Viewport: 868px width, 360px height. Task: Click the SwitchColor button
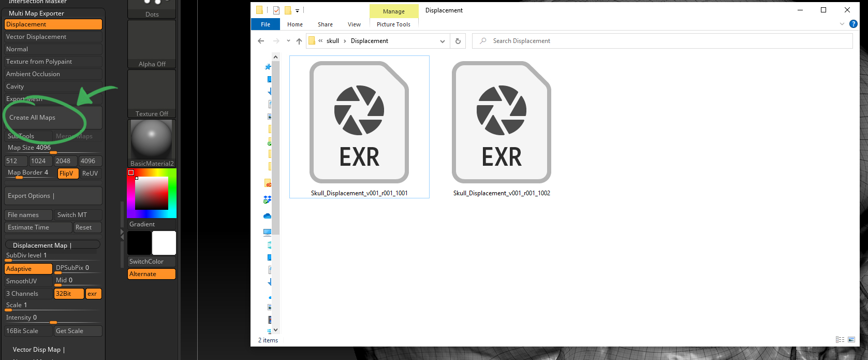tap(152, 262)
